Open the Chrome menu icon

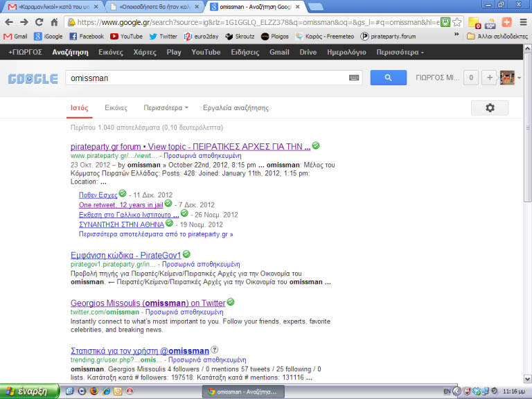coord(524,22)
